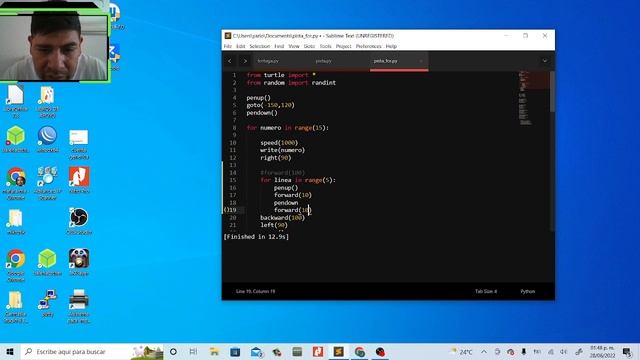The width and height of the screenshot is (640, 360).
Task: Open the Tab Size: 4 selector
Action: (x=486, y=291)
